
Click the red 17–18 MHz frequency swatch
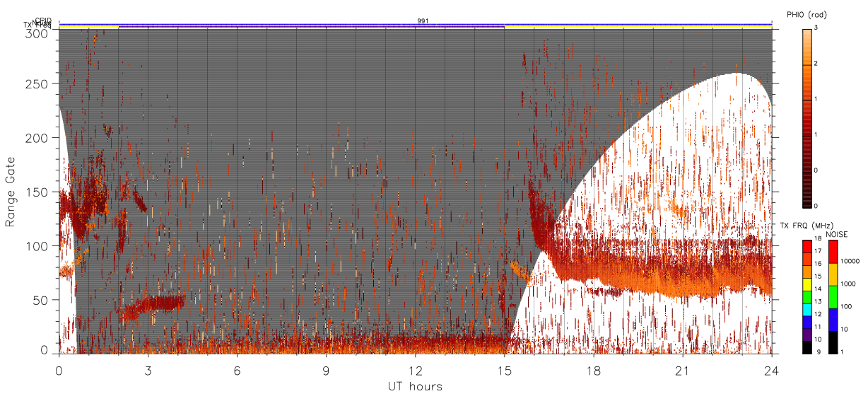pos(807,247)
